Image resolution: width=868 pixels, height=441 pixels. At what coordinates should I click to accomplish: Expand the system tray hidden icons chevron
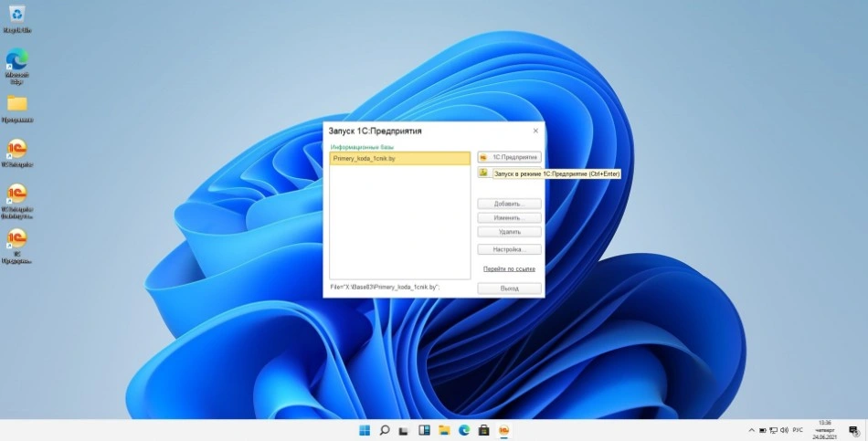tap(752, 430)
